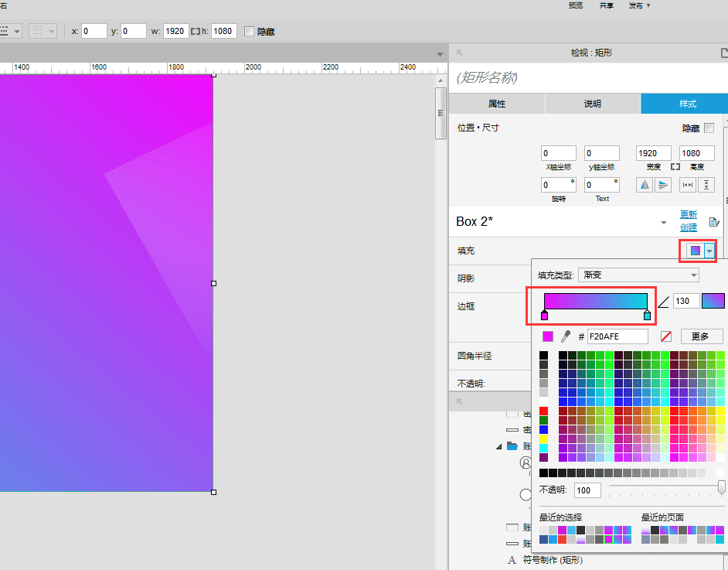Image resolution: width=728 pixels, height=570 pixels.
Task: Click the 更多 button for more colors
Action: click(x=701, y=336)
